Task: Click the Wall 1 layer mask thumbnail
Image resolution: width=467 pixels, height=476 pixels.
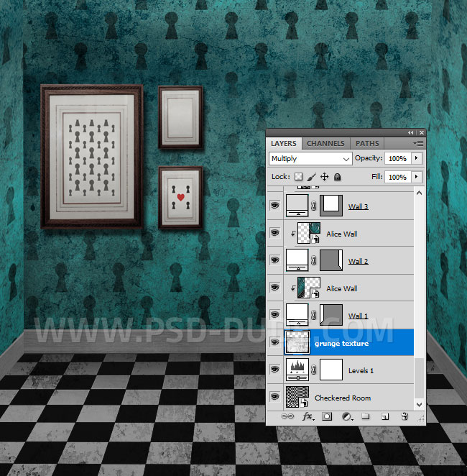Action: pos(331,315)
